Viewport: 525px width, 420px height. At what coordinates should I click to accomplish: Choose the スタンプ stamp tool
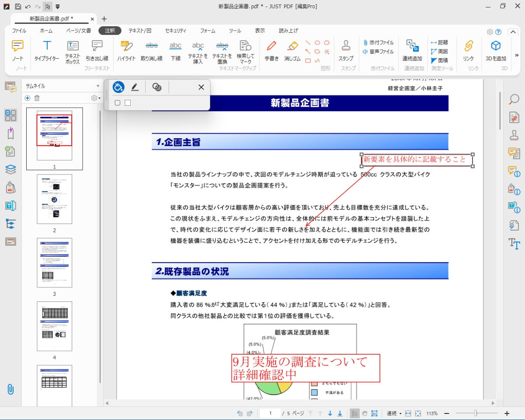pyautogui.click(x=346, y=51)
